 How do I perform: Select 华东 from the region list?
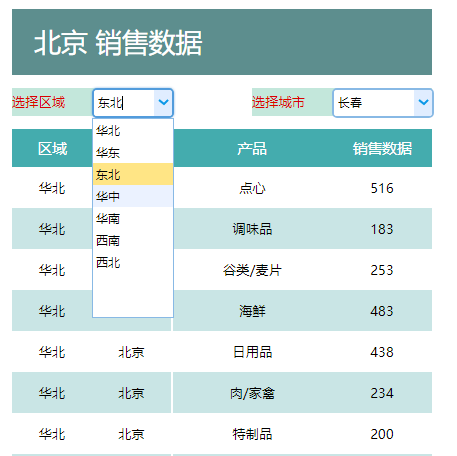point(133,152)
